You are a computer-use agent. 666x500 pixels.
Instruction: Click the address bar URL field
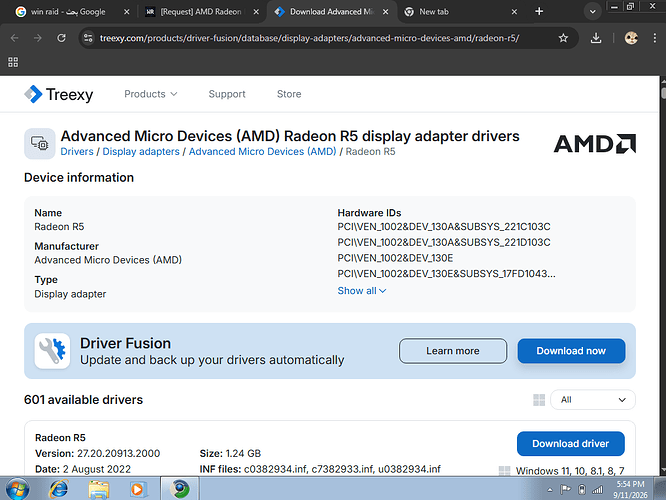pyautogui.click(x=309, y=38)
